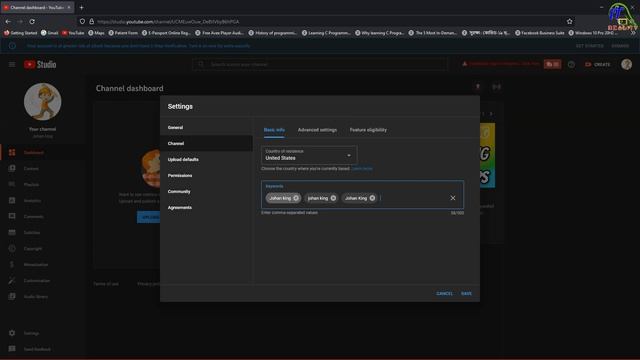Click the Search across your channel field

(x=319, y=64)
